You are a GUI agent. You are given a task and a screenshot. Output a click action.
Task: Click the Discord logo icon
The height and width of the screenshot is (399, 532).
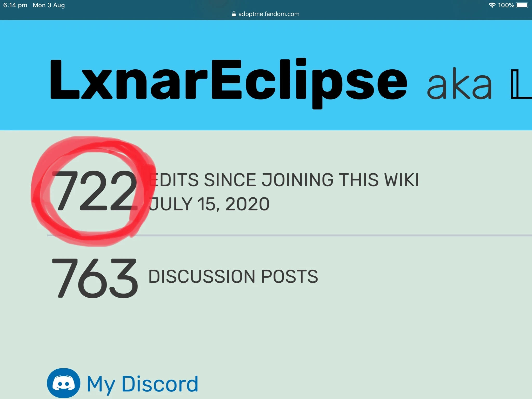pyautogui.click(x=64, y=383)
